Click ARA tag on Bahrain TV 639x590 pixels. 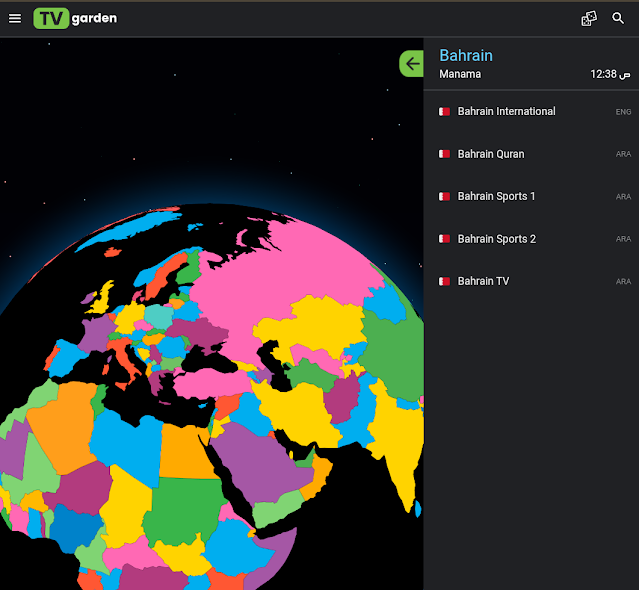[x=623, y=282]
